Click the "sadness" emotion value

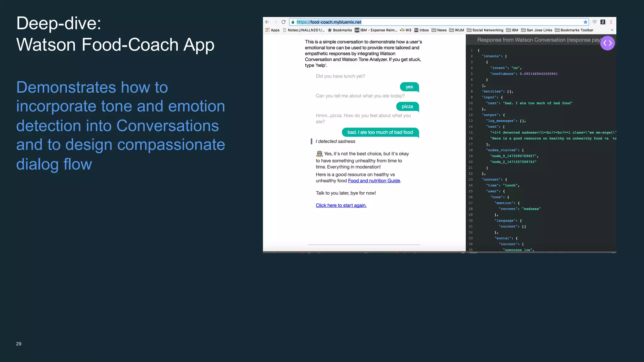531,209
